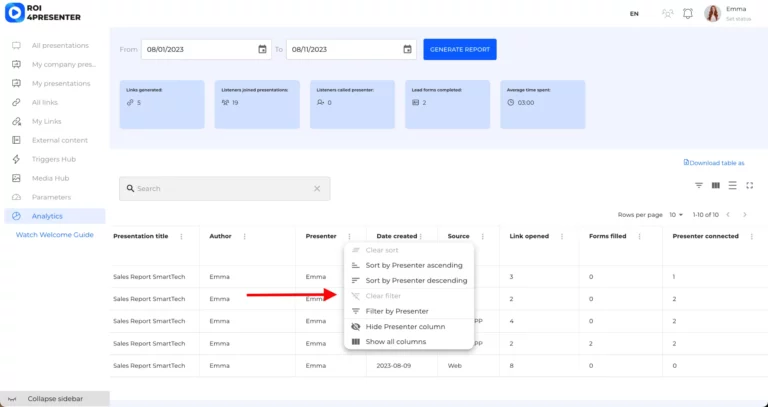The image size is (768, 407).
Task: Open Watch Welcome Guide link
Action: [x=55, y=235]
